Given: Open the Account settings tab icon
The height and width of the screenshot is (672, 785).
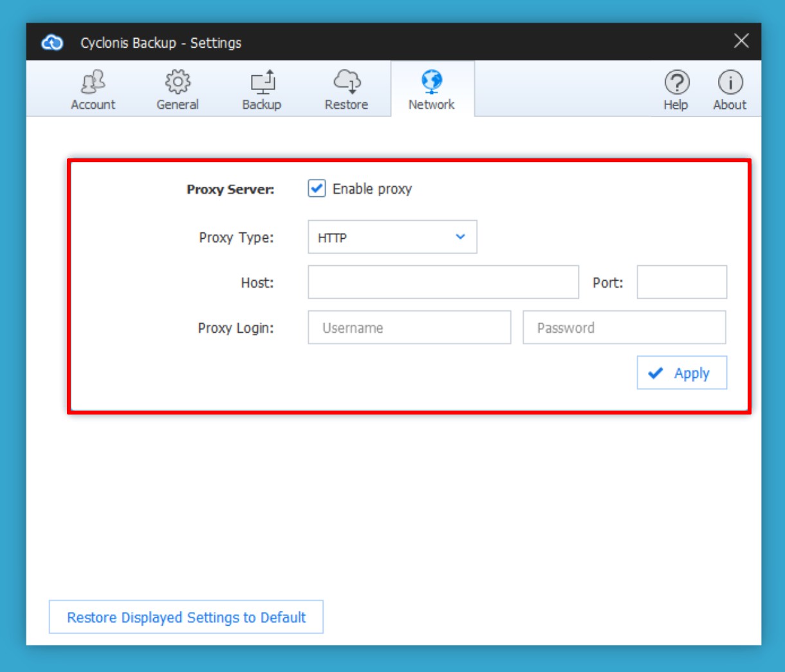Looking at the screenshot, I should [93, 82].
